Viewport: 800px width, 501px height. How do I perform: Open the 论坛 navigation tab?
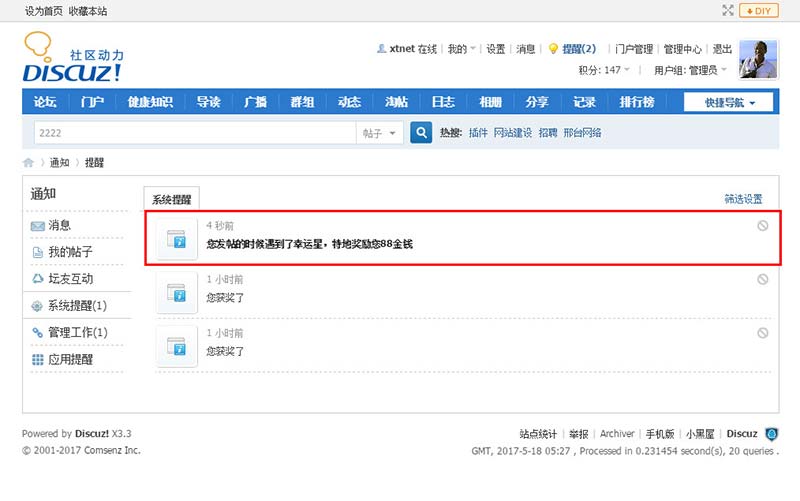pos(45,102)
